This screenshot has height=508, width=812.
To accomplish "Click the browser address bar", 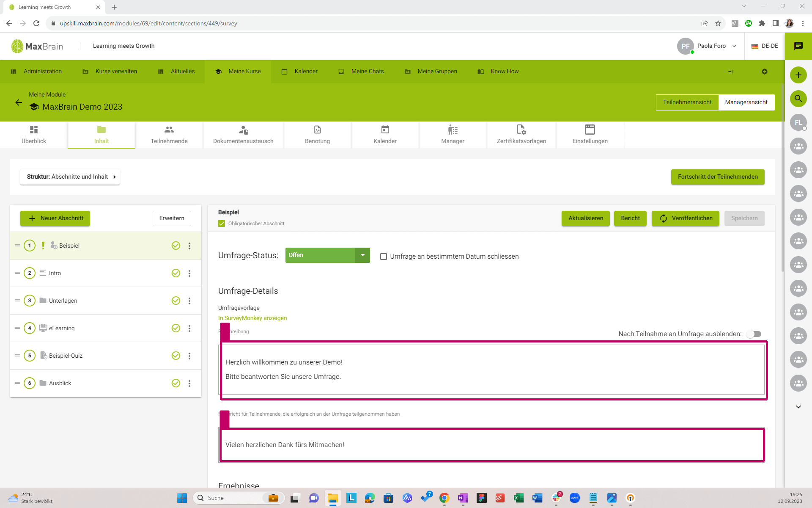I will coord(372,23).
